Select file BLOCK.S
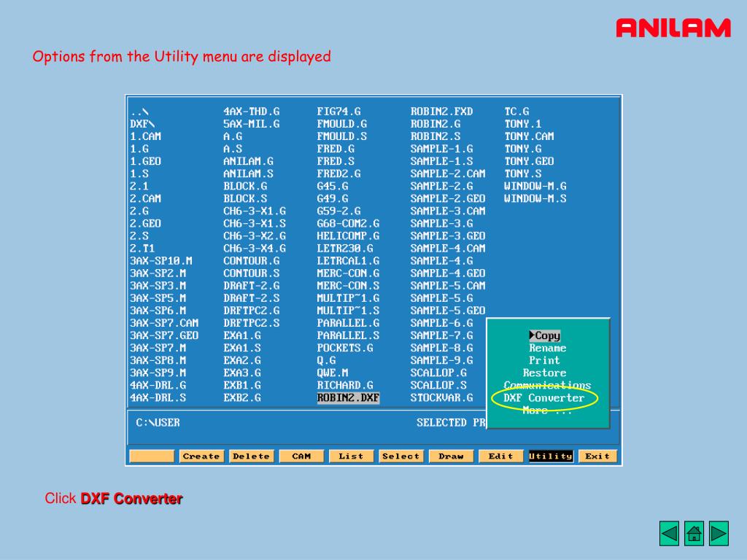Screen dimensions: 747x560 (245, 198)
